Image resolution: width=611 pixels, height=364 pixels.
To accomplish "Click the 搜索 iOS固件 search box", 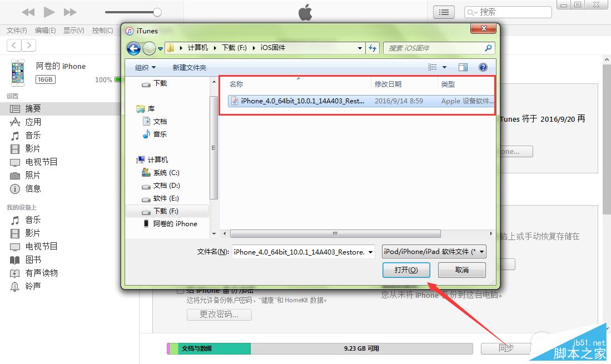I will 439,48.
